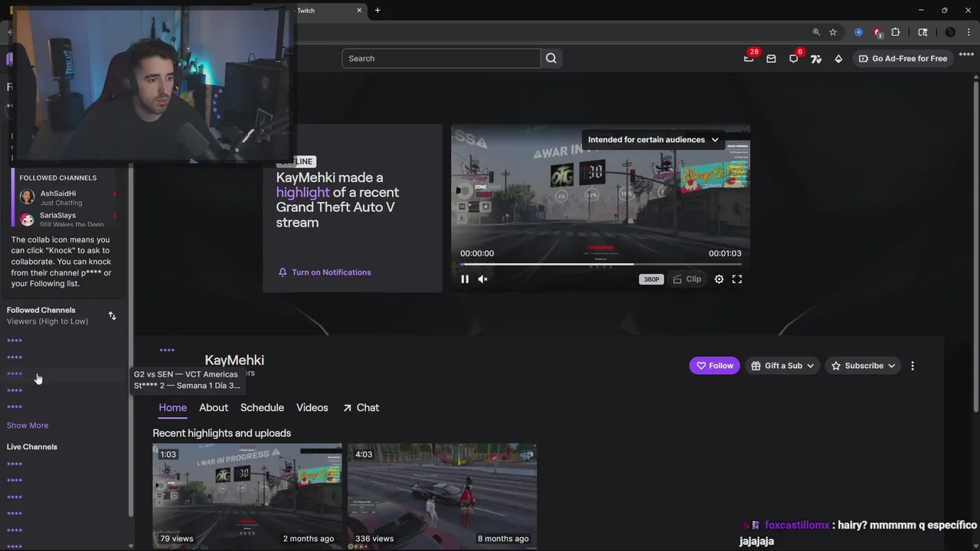The width and height of the screenshot is (980, 551).
Task: Click the Live Channels heading
Action: click(x=32, y=447)
